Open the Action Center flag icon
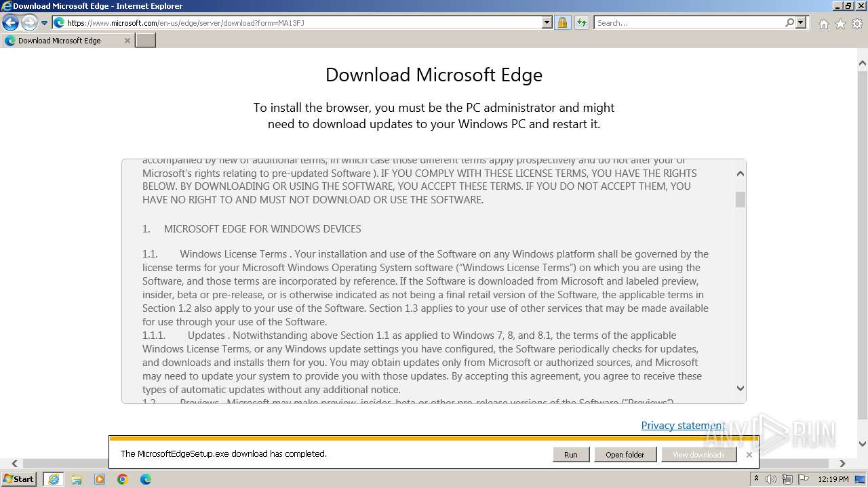This screenshot has height=488, width=868. [804, 479]
